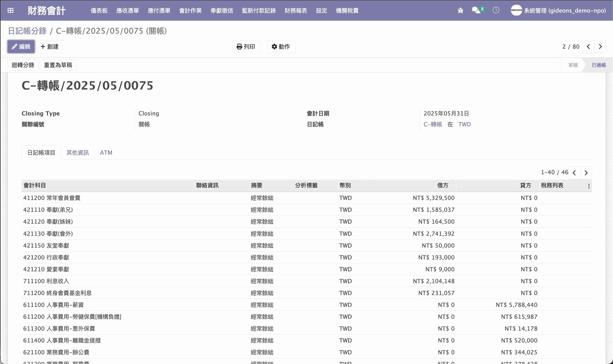Open the 列印 print dropdown
Screen dimensions: 613x364
coord(246,47)
